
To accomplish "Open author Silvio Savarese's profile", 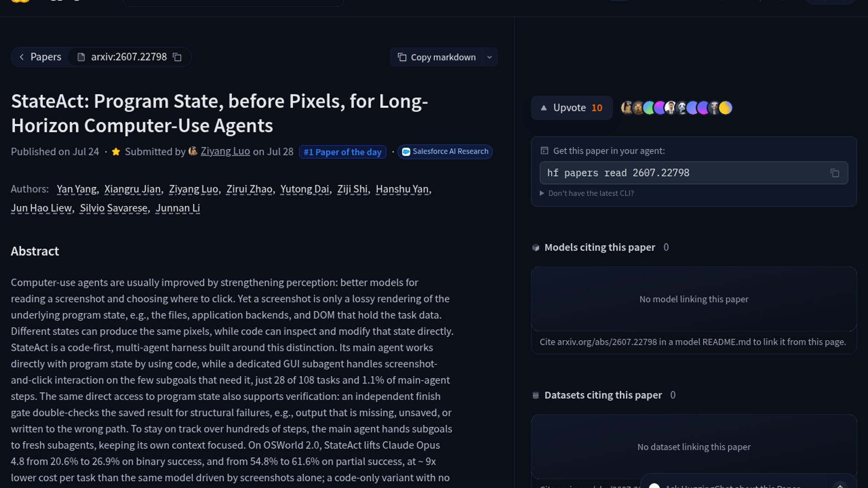I will (113, 208).
